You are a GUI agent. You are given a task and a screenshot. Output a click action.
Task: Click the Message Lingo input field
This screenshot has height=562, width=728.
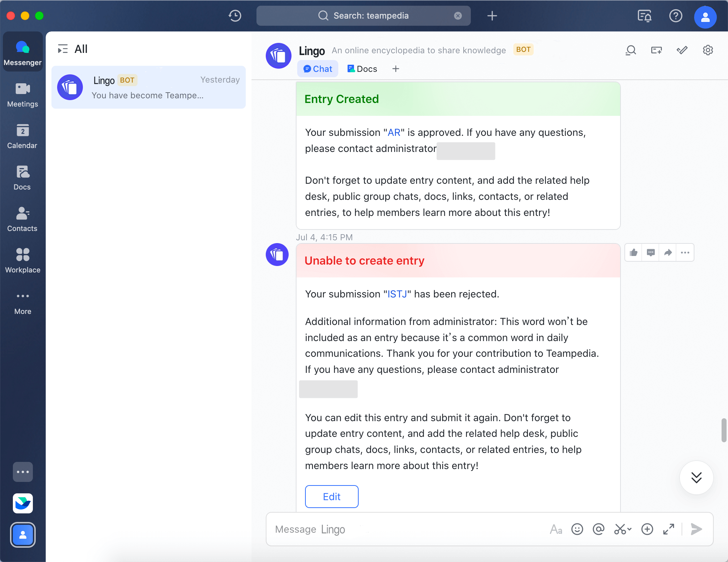[407, 529]
